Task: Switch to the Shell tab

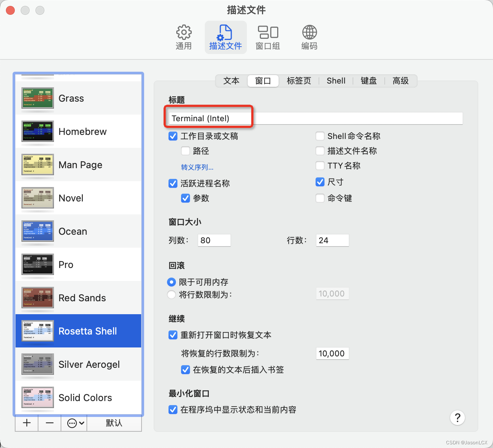Action: click(336, 81)
